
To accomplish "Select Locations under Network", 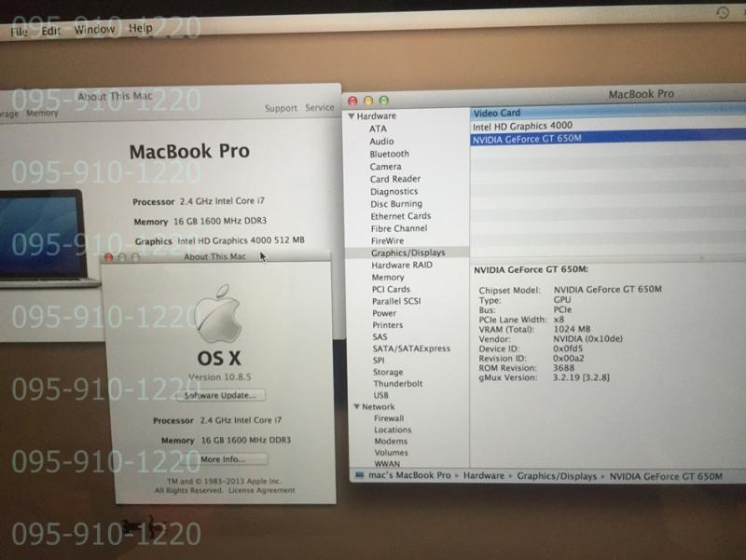I will pyautogui.click(x=393, y=430).
